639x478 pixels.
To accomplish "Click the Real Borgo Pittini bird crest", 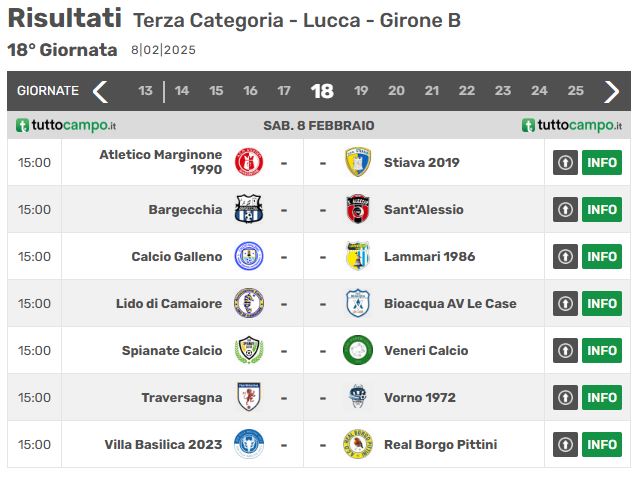I will pyautogui.click(x=358, y=444).
